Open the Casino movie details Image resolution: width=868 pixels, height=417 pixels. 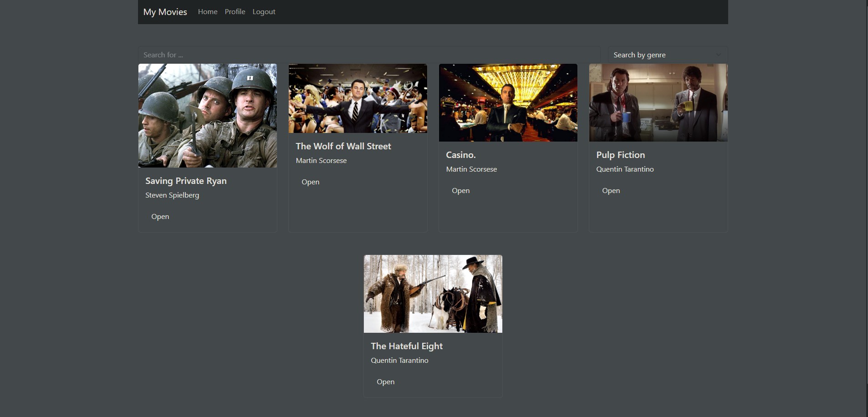(x=461, y=191)
